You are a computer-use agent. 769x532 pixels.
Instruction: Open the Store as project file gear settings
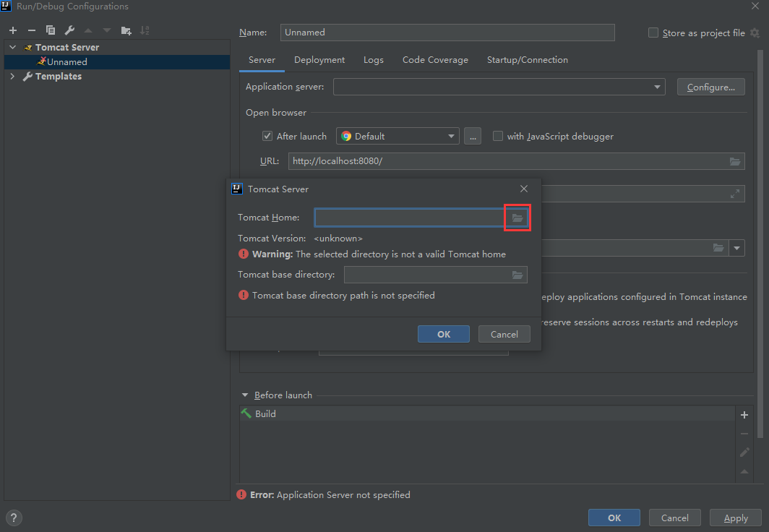coord(755,33)
